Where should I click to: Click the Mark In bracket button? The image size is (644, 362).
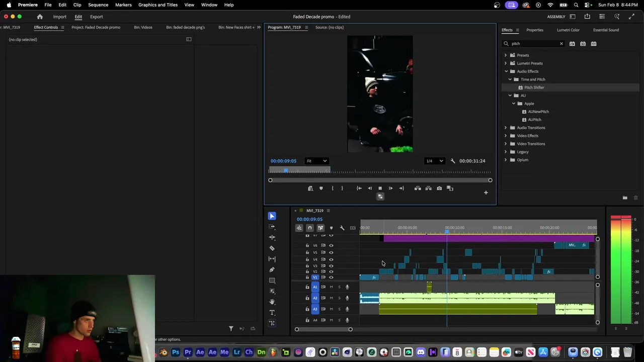click(332, 189)
